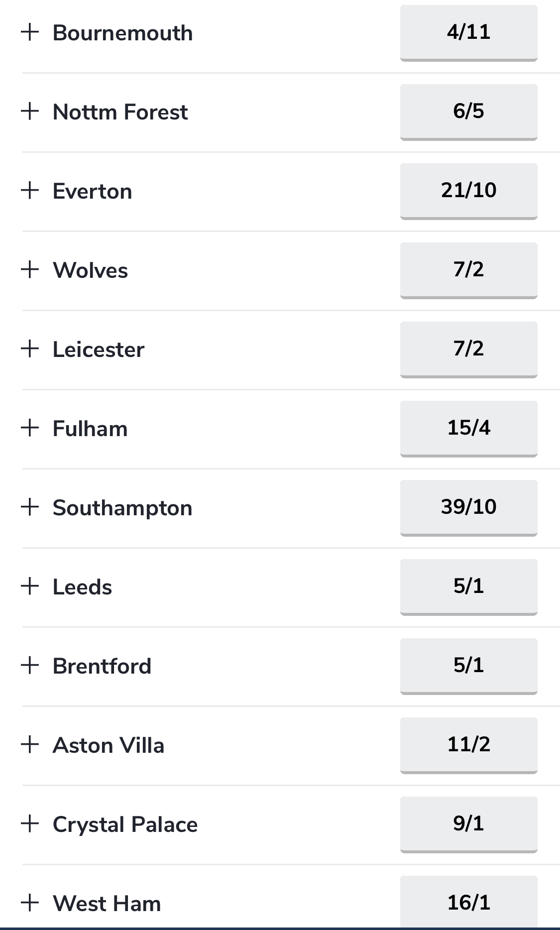Expand the Nottm Forest plus icon
This screenshot has height=930, width=560.
coord(30,111)
